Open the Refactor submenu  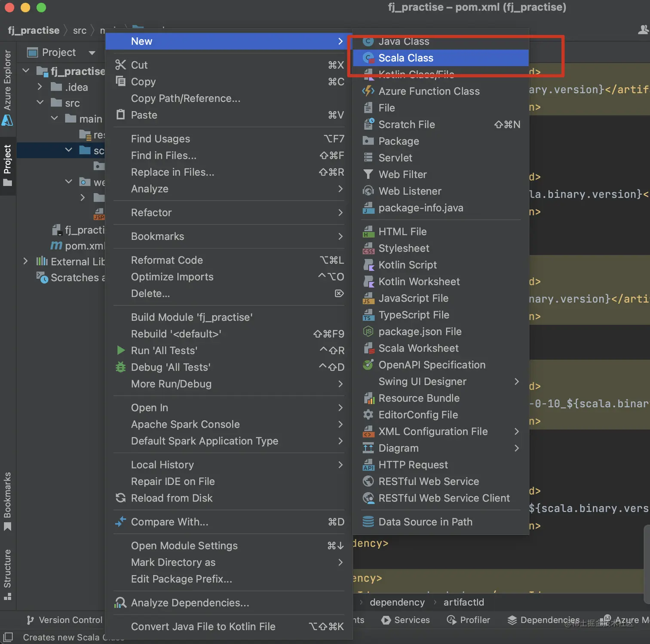[x=229, y=213]
